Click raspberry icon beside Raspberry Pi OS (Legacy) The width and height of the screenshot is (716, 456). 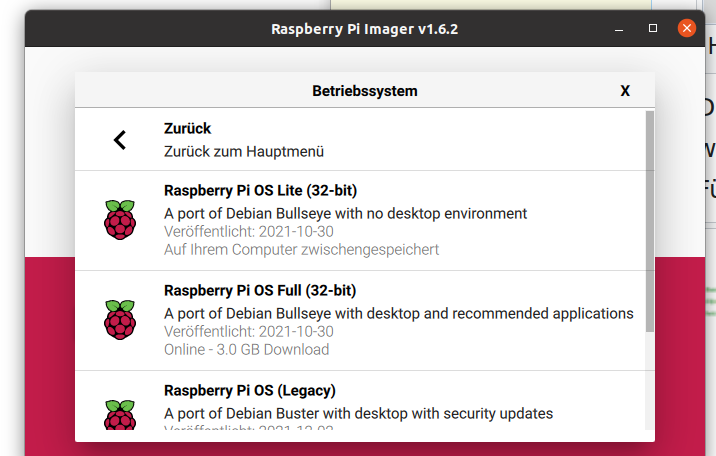pos(120,417)
